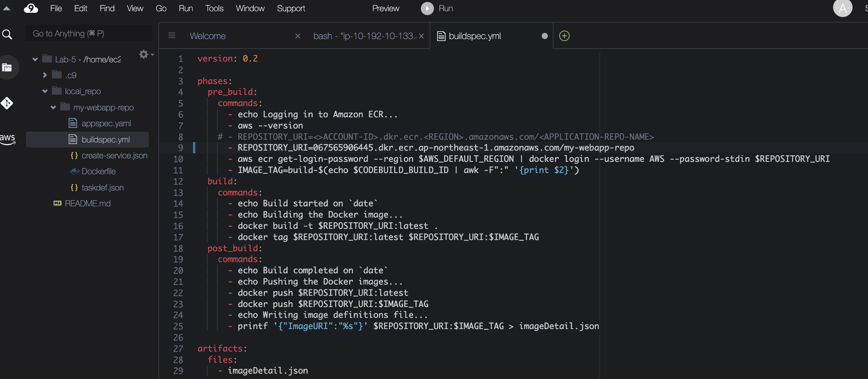Screen dimensions: 868x379
Task: Click the 'docker build -t' command line
Action: (x=338, y=226)
